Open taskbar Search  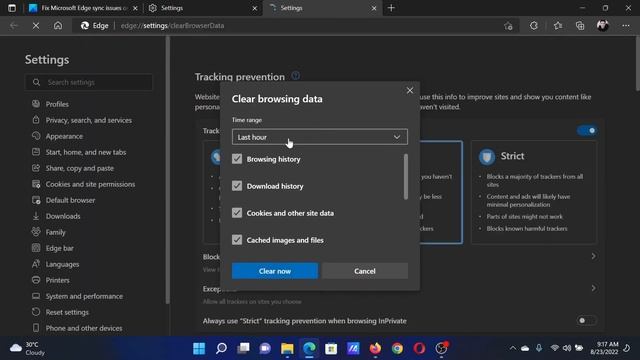221,348
